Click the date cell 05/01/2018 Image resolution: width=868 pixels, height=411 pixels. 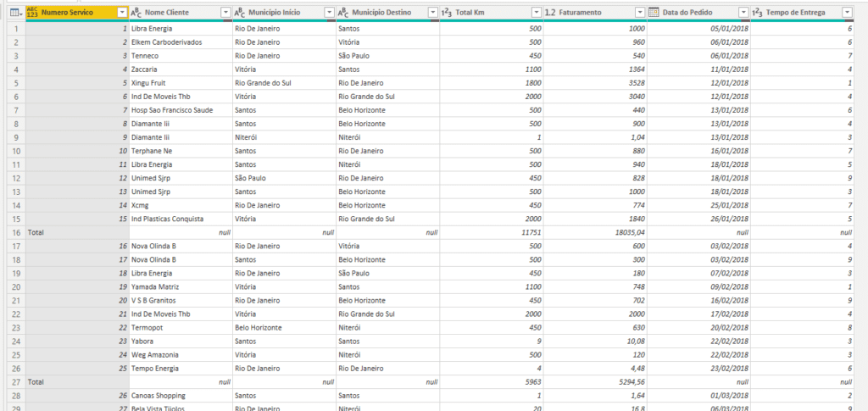[x=698, y=29]
